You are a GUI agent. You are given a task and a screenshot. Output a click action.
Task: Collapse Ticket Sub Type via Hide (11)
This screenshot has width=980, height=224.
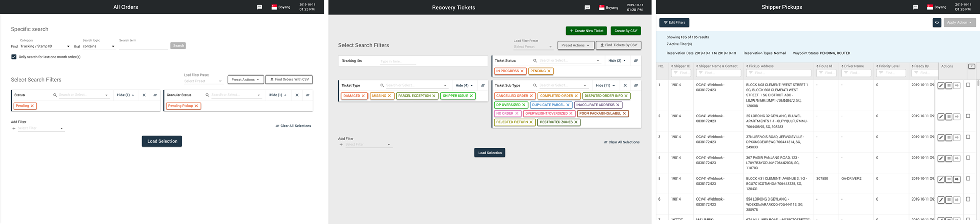click(x=605, y=85)
